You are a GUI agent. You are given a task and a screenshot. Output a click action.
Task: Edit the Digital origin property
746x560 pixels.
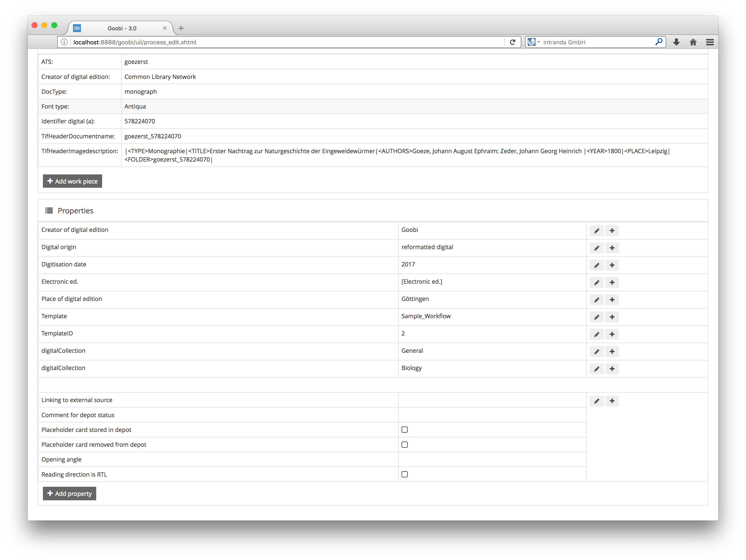597,248
